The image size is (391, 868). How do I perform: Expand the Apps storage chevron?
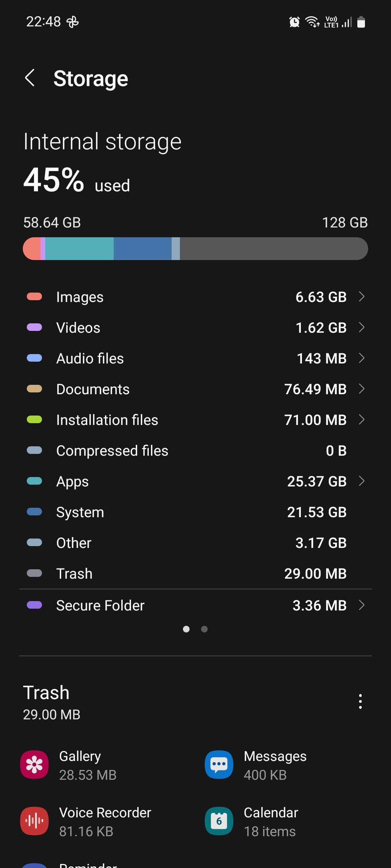[361, 481]
